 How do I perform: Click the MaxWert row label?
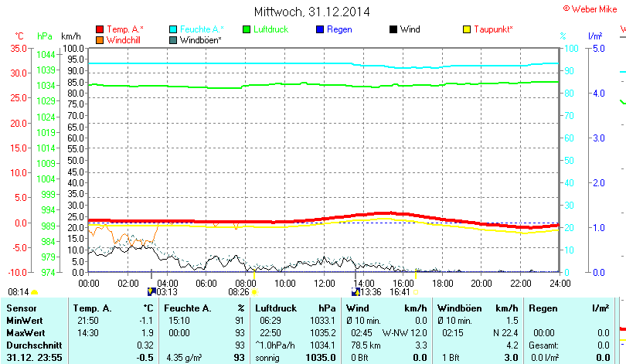26,333
